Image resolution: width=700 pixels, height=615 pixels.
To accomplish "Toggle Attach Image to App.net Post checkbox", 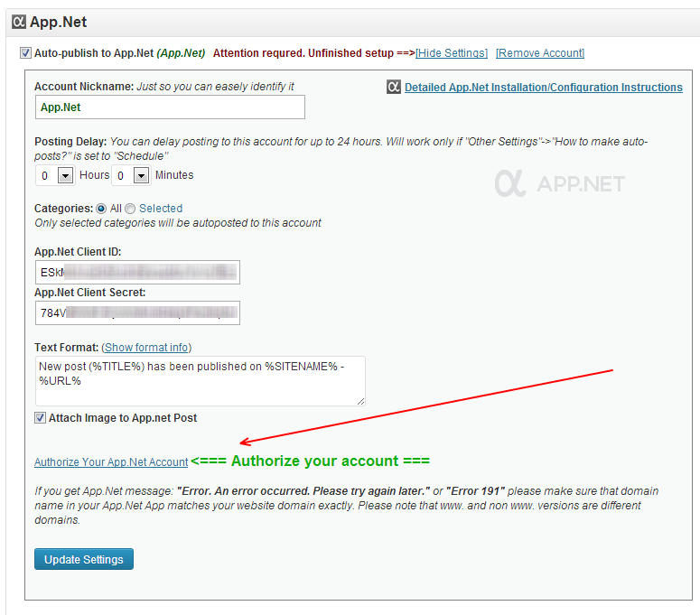I will tap(40, 418).
